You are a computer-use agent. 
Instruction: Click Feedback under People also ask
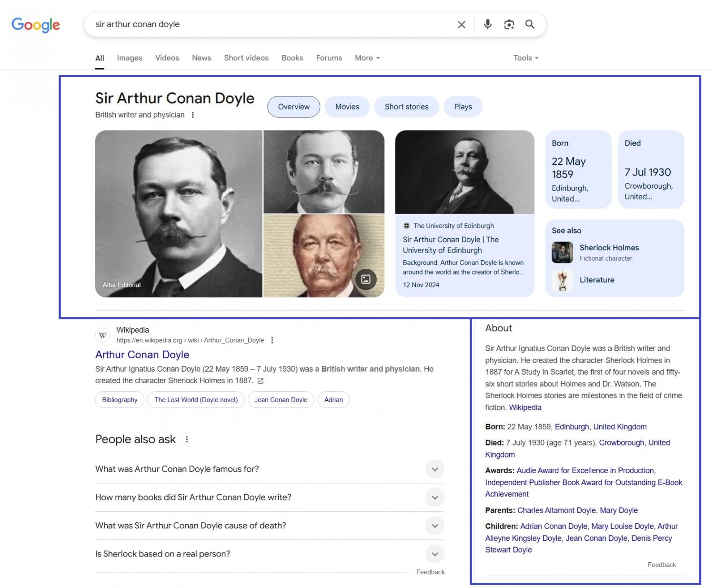coord(430,572)
